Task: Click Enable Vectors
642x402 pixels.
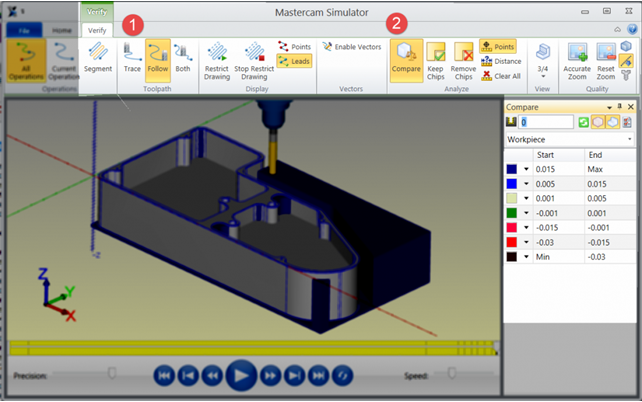Action: coord(352,47)
